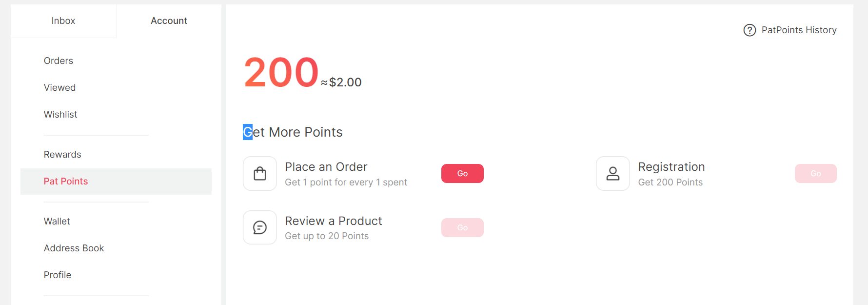Viewport: 868px width, 305px height.
Task: Open the Rewards section
Action: pos(62,154)
